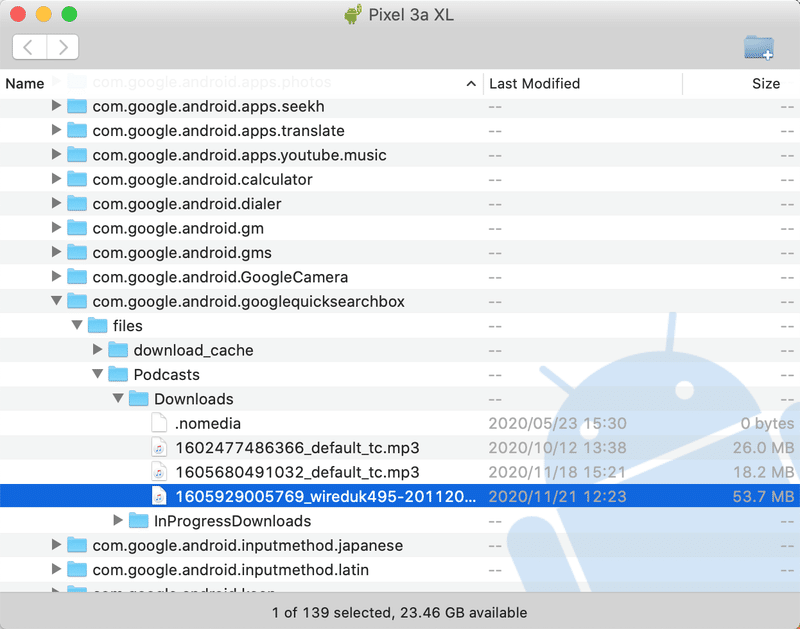
Task: Select the InProgressDownloads folder icon
Action: (139, 521)
